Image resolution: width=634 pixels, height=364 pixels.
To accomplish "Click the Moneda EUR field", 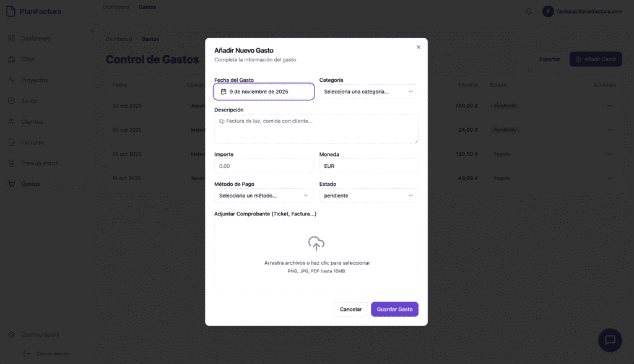I will point(368,166).
